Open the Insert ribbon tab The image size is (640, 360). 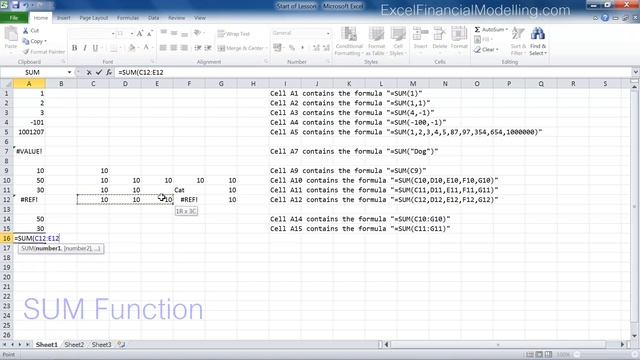(63, 18)
